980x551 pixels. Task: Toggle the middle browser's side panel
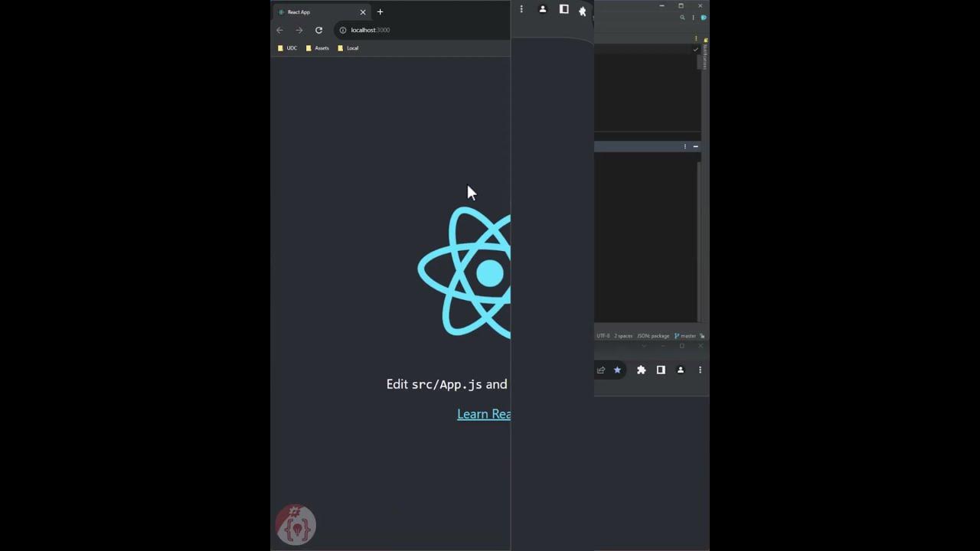[x=564, y=9]
